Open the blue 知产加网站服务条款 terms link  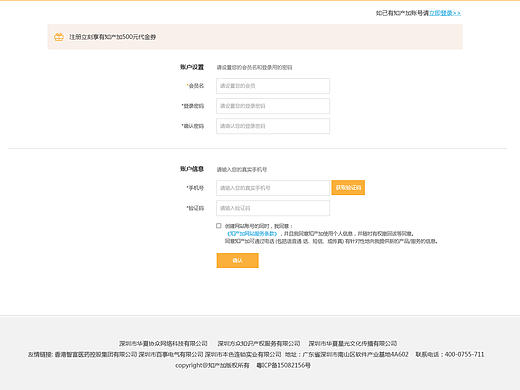tap(252, 234)
